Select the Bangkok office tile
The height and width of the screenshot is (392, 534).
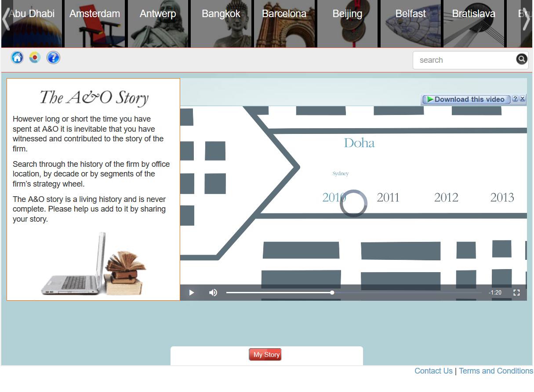pos(221,24)
